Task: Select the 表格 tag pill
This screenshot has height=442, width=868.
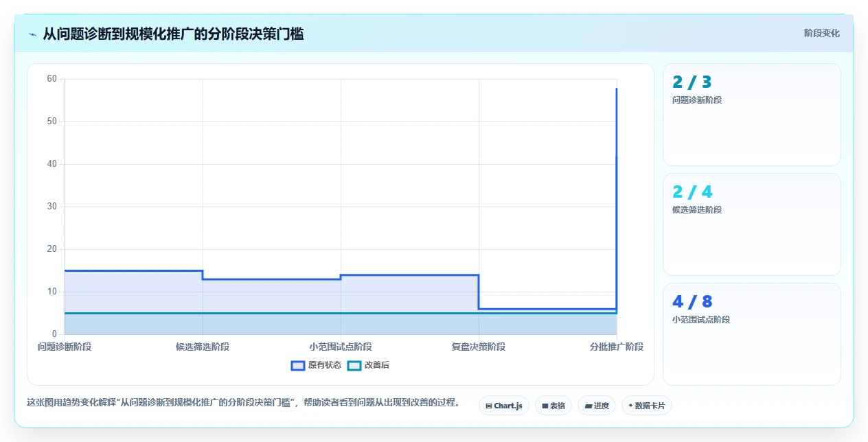Action: (553, 406)
